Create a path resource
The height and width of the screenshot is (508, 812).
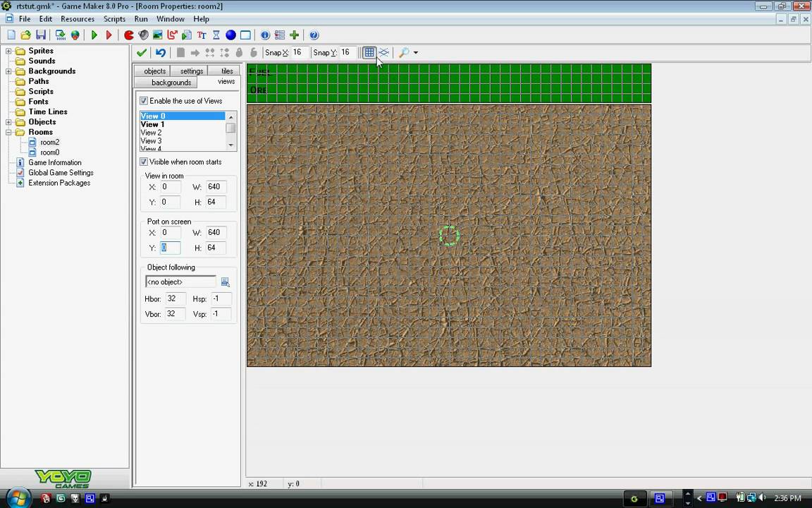click(x=173, y=35)
